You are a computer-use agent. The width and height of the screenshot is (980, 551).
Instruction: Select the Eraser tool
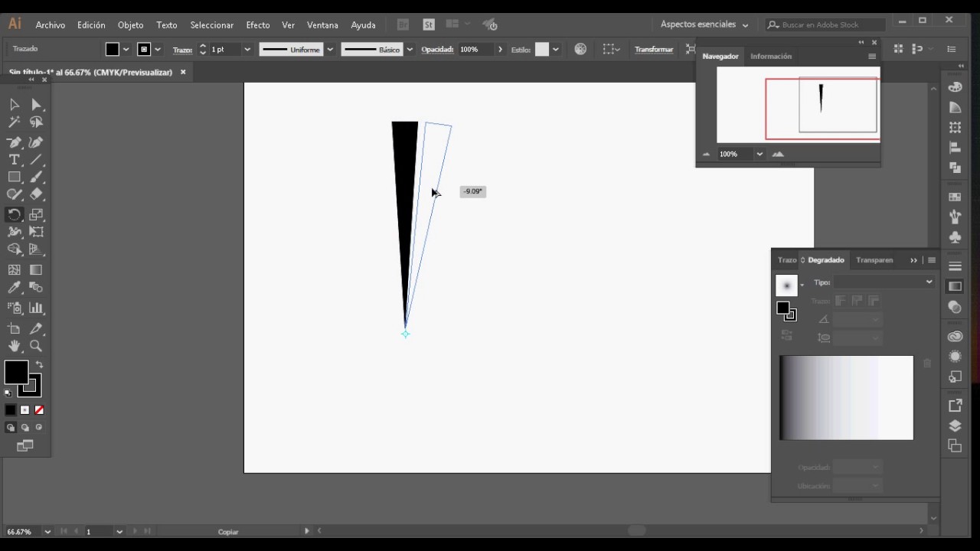point(37,195)
